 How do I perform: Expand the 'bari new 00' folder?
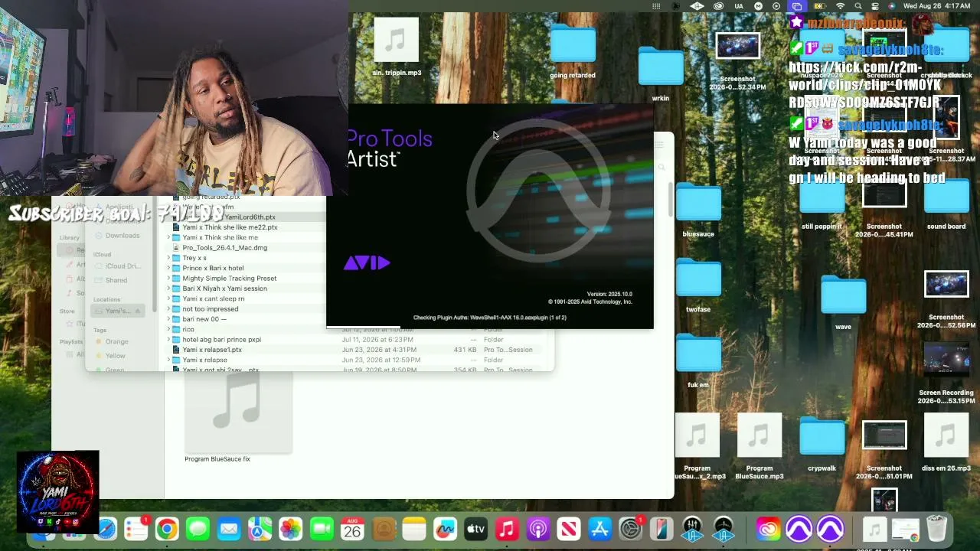pyautogui.click(x=168, y=319)
